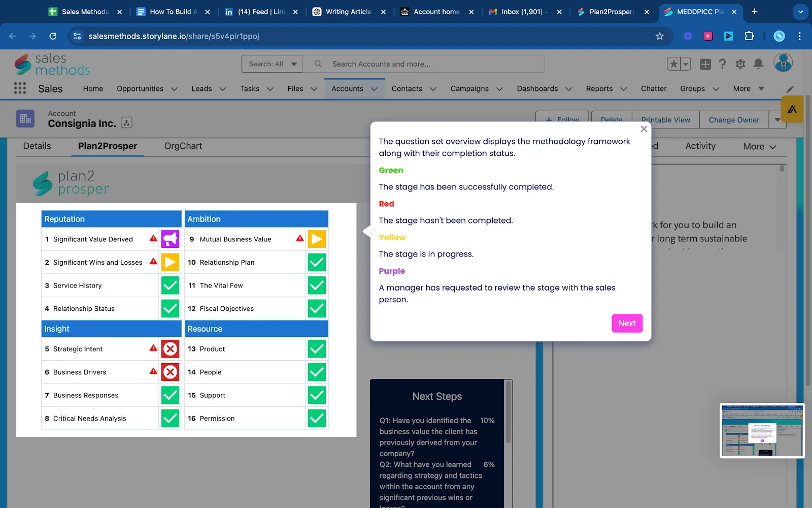This screenshot has height=508, width=812.
Task: Click the purple megaphone icon for Significant Value Derived
Action: 171,239
